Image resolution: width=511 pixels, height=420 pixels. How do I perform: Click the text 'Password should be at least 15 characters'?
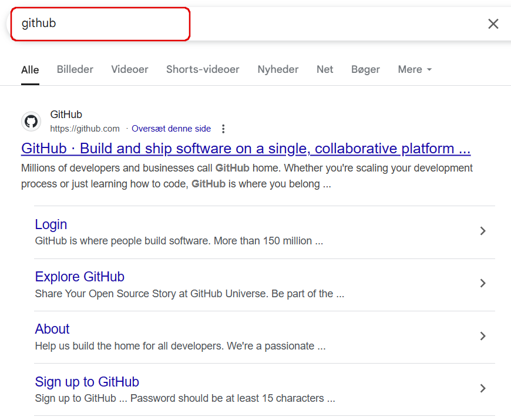[227, 398]
